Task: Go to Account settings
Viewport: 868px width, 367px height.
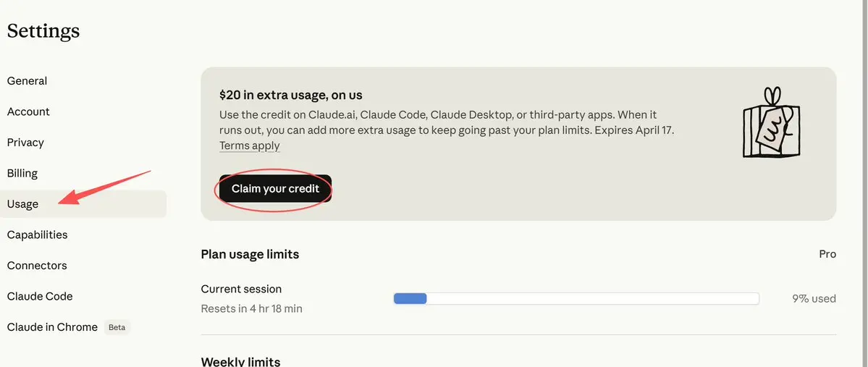Action: coord(28,111)
